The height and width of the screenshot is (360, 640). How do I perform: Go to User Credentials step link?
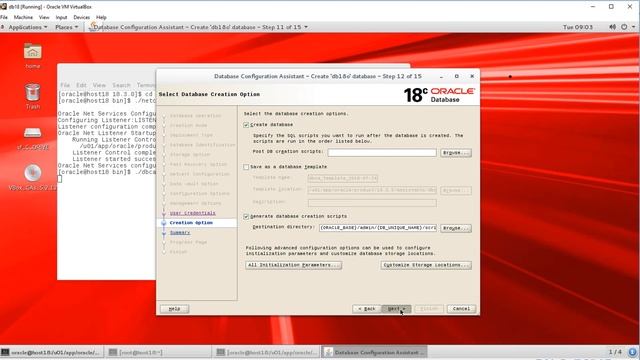193,213
